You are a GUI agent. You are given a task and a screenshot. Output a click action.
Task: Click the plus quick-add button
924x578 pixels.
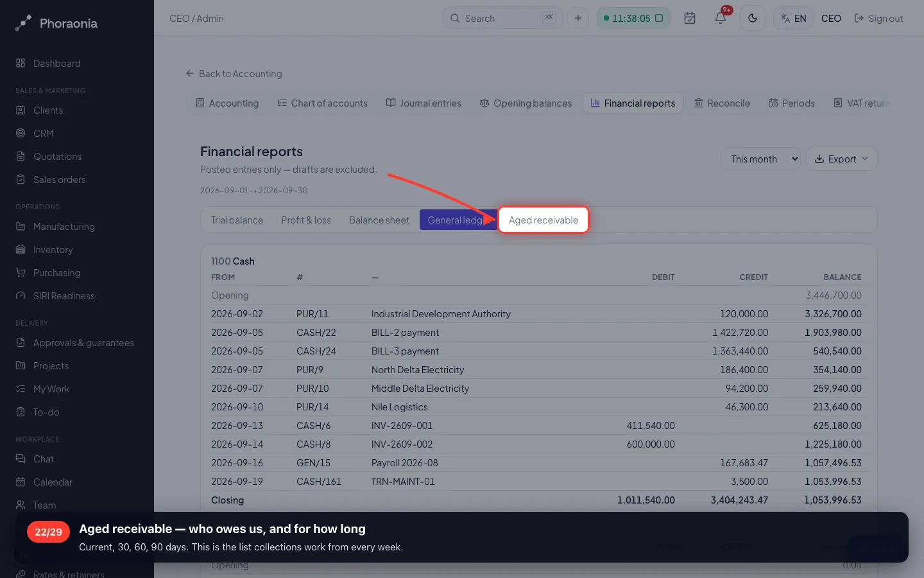[577, 18]
